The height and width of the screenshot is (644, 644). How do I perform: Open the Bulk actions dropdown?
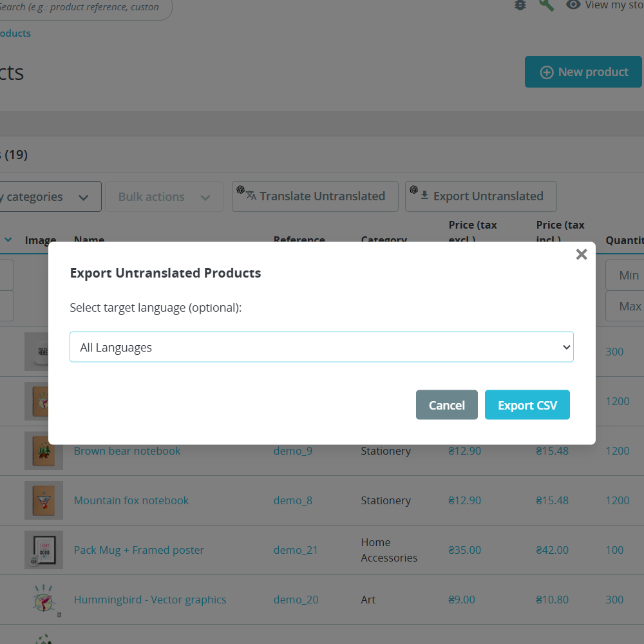coord(164,196)
